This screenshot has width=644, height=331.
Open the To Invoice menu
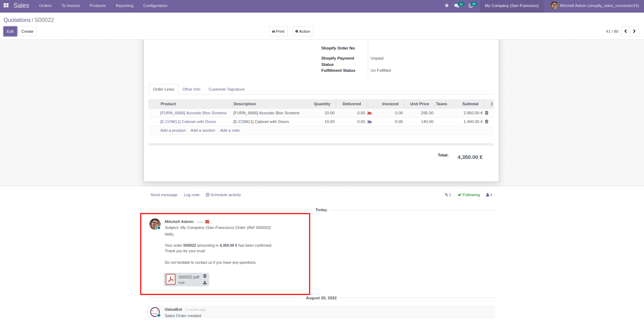click(71, 6)
